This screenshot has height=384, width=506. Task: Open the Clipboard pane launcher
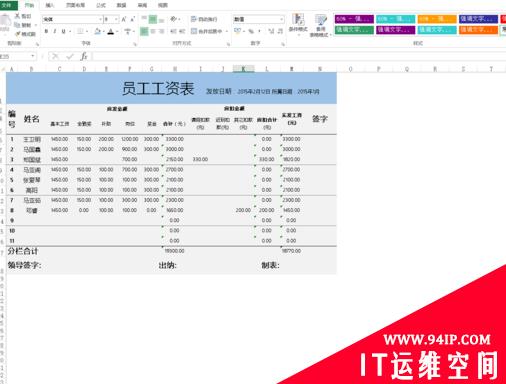point(37,44)
